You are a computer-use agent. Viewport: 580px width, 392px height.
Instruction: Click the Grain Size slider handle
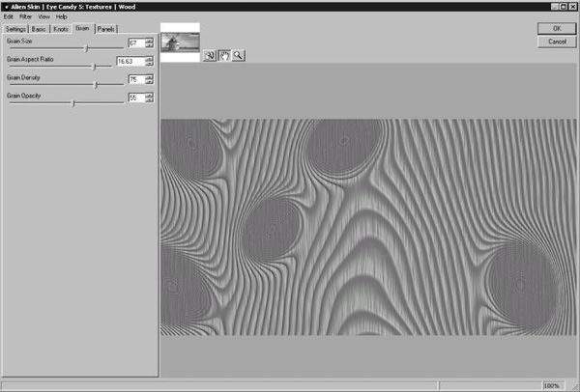pos(87,47)
